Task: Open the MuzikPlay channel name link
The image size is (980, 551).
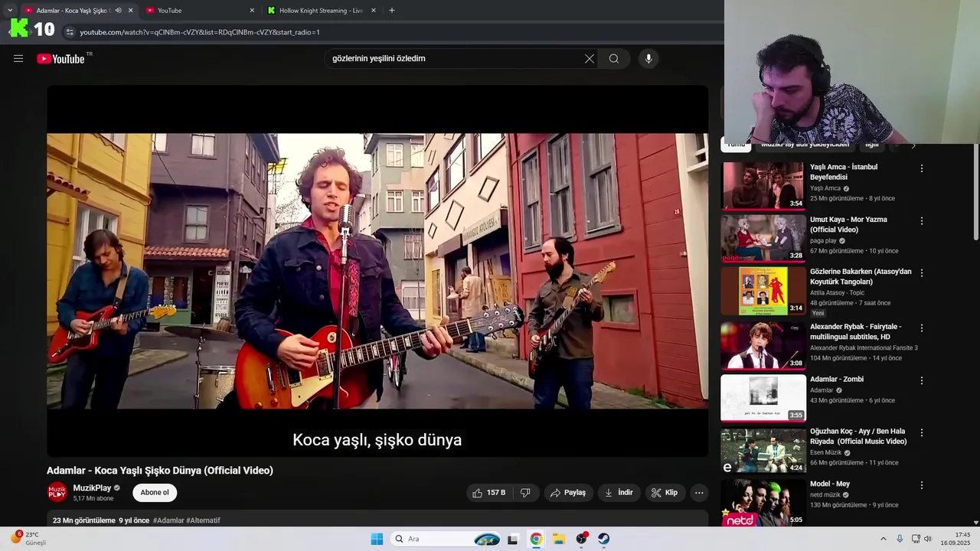Action: click(x=92, y=487)
